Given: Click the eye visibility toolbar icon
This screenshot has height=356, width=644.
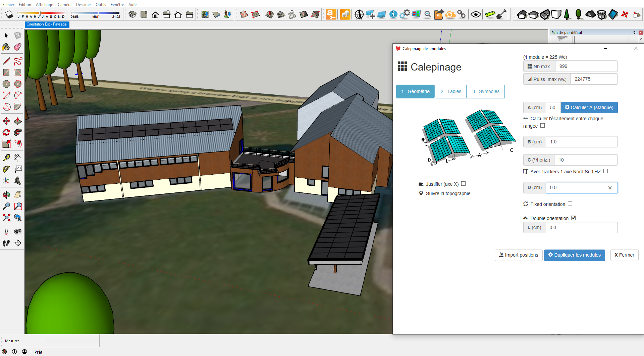Looking at the screenshot, I should pos(476,14).
